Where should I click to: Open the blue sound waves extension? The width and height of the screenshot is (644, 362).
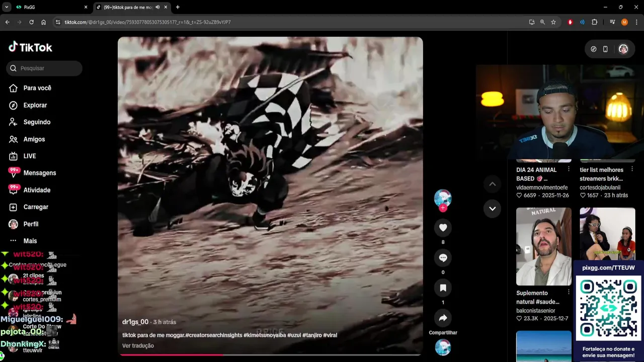coord(582,22)
